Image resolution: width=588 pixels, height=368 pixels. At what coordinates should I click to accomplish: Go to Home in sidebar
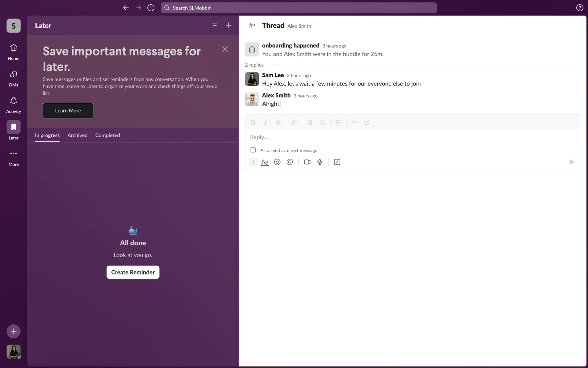click(13, 52)
